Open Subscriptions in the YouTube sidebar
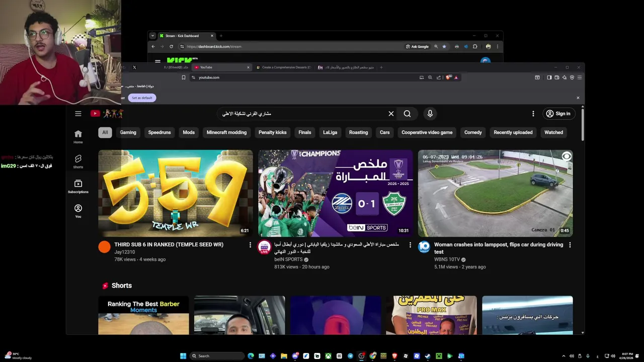 coord(78,186)
